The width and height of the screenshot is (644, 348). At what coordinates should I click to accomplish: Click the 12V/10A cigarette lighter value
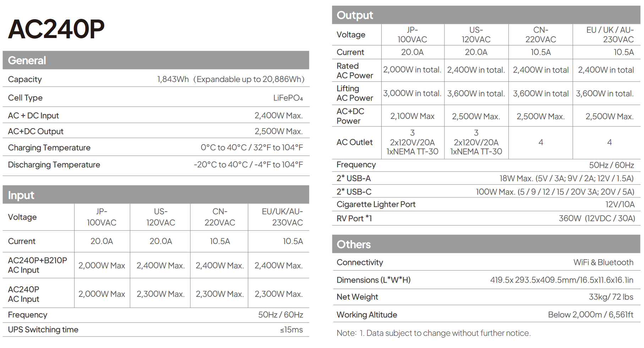(620, 205)
